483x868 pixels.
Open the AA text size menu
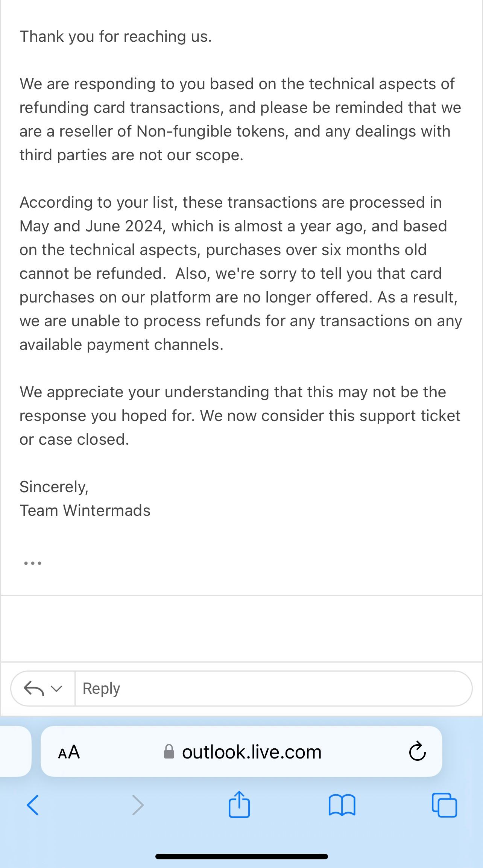point(69,752)
